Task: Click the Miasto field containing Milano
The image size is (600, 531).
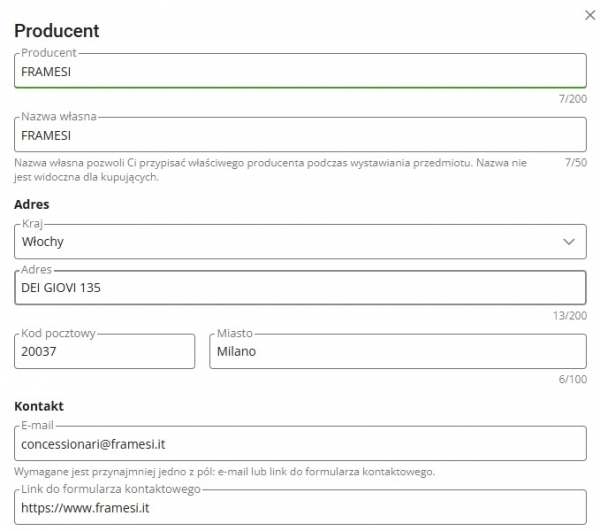Action: point(397,352)
